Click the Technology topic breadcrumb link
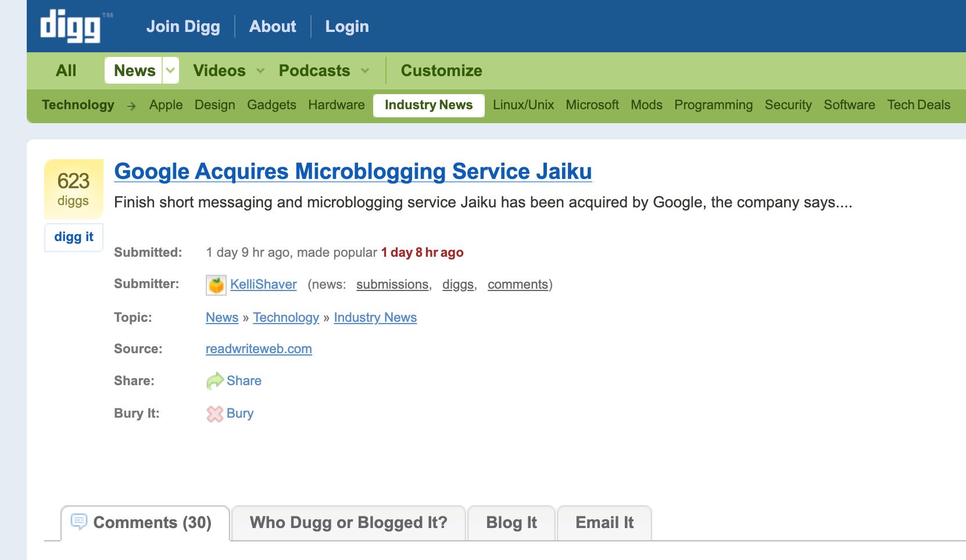966x560 pixels. (286, 317)
